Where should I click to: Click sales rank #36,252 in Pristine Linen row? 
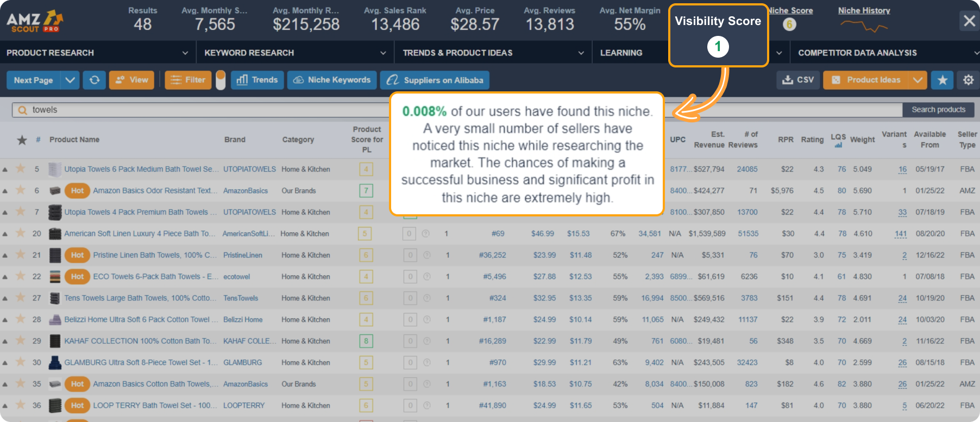coord(492,255)
